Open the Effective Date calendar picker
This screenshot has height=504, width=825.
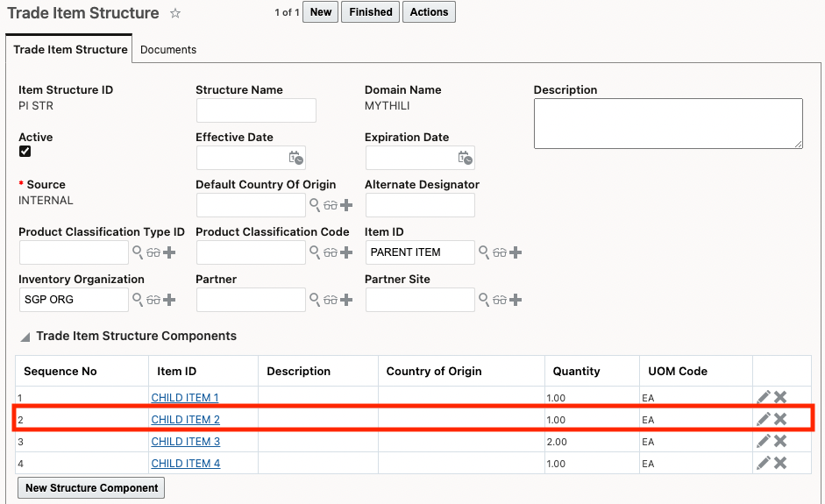[x=296, y=158]
